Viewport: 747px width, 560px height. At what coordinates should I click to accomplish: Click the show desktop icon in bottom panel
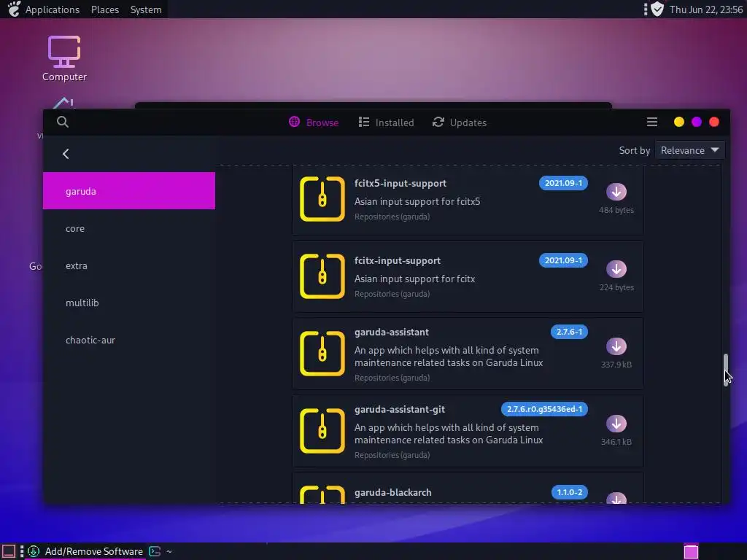point(9,551)
